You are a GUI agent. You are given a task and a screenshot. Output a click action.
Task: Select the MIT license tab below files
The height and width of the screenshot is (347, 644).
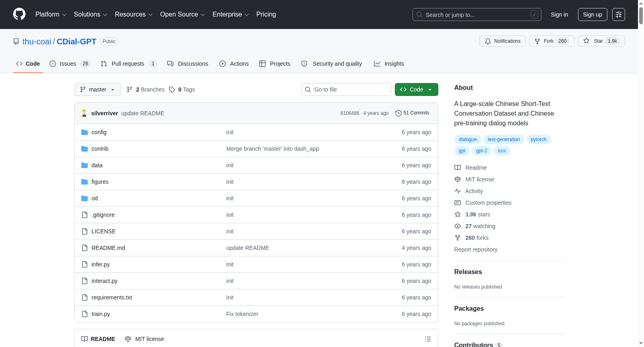pos(144,339)
